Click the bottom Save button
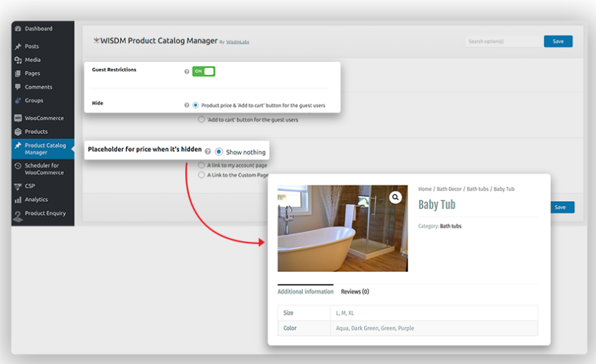The image size is (596, 364). (562, 207)
